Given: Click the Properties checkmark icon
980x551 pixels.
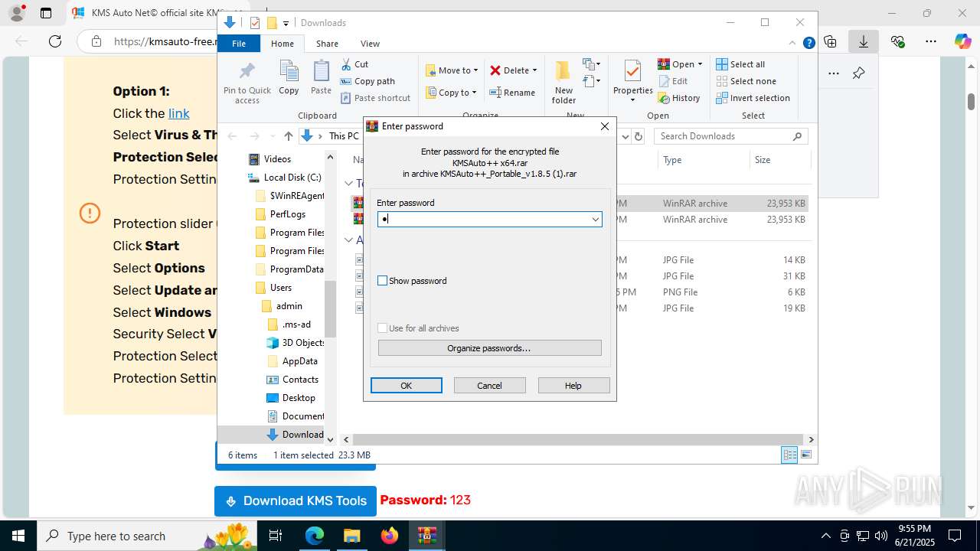Looking at the screenshot, I should point(632,71).
